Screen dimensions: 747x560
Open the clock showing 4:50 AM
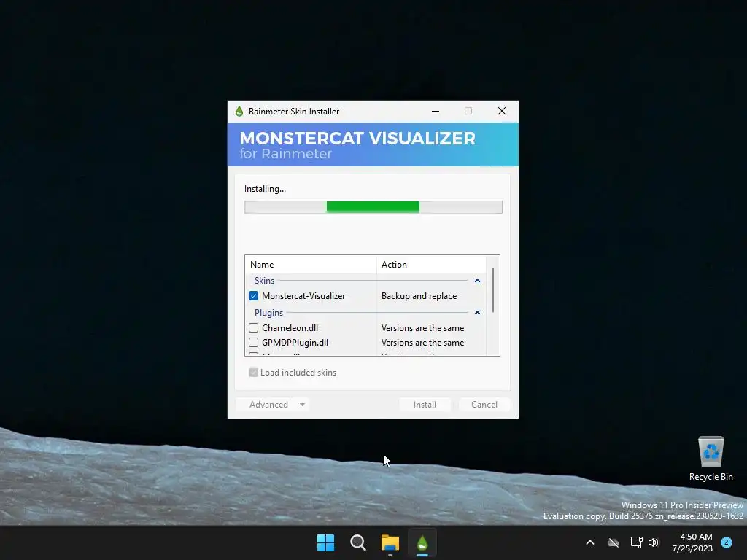click(692, 542)
